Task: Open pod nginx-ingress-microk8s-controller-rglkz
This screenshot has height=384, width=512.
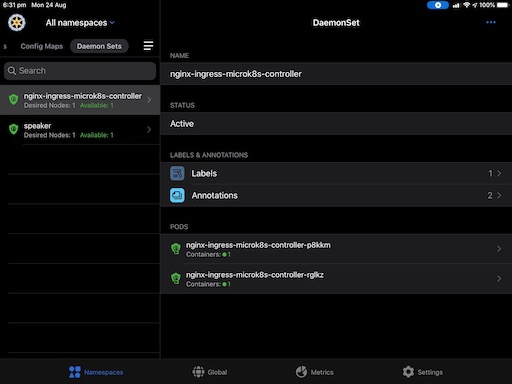Action: click(336, 279)
